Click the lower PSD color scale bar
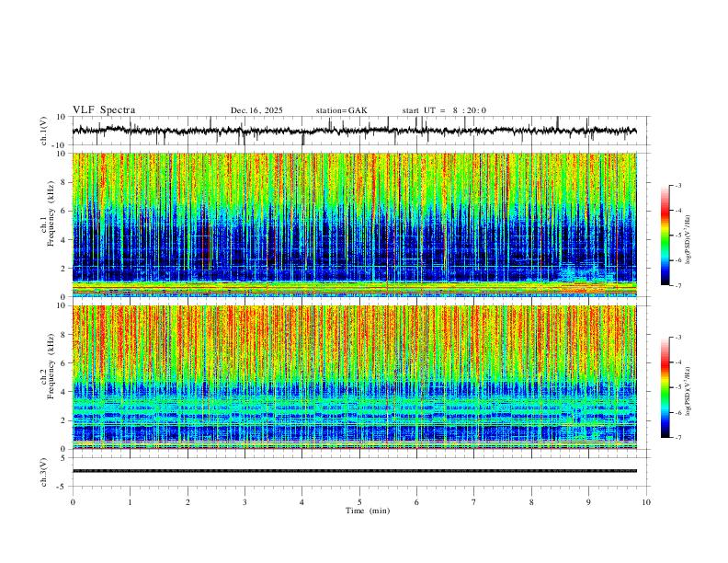The width and height of the screenshot is (728, 563). [665, 387]
